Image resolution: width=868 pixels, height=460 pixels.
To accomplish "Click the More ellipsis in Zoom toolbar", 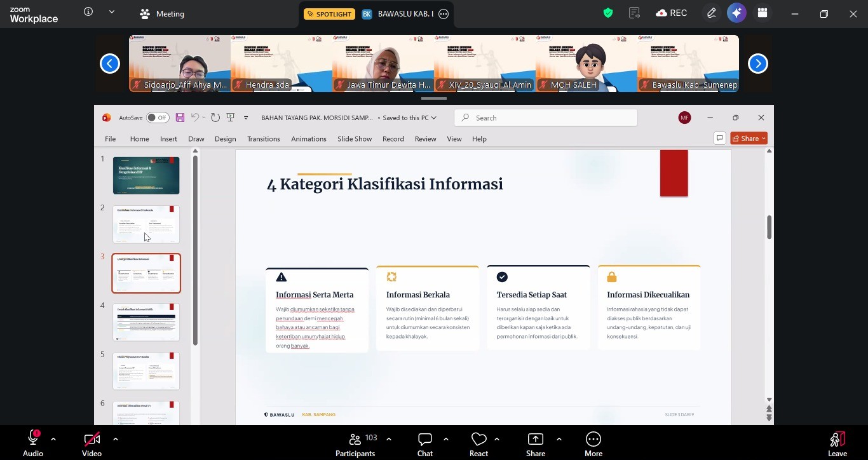I will pyautogui.click(x=593, y=444).
